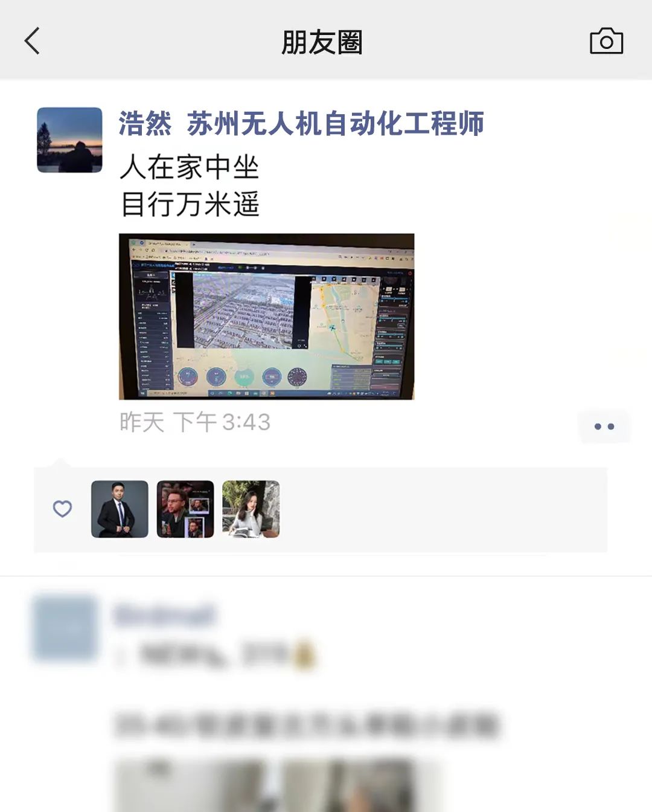This screenshot has height=812, width=652.
Task: Open the two-dot comment and like menu
Action: pyautogui.click(x=604, y=427)
